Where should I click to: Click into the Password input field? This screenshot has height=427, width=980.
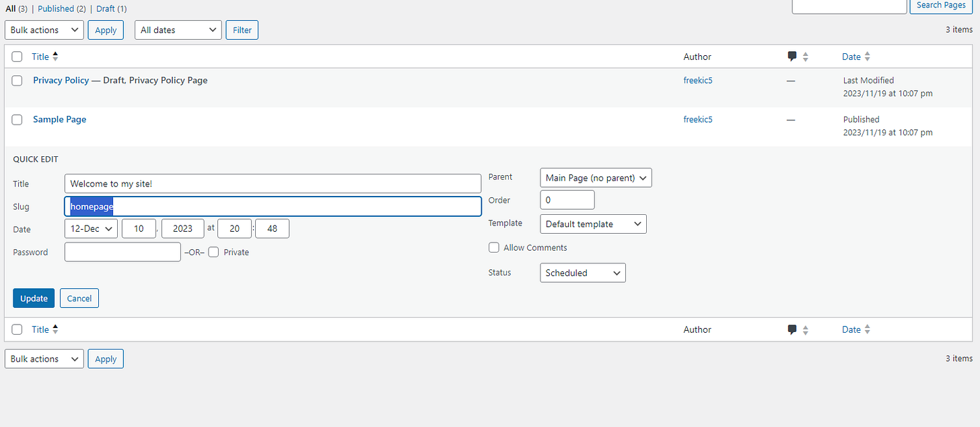pos(123,252)
